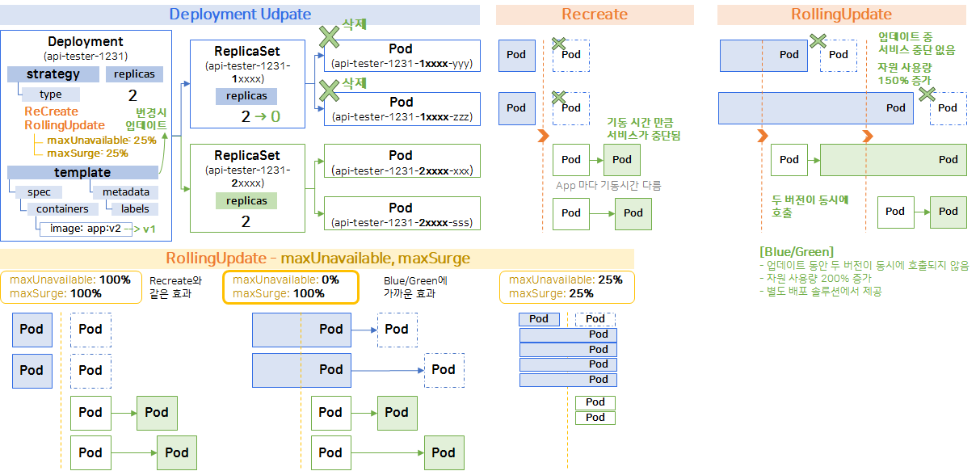The height and width of the screenshot is (471, 980).
Task: Click the '[Blue/Green]' heading
Action: coord(797,251)
